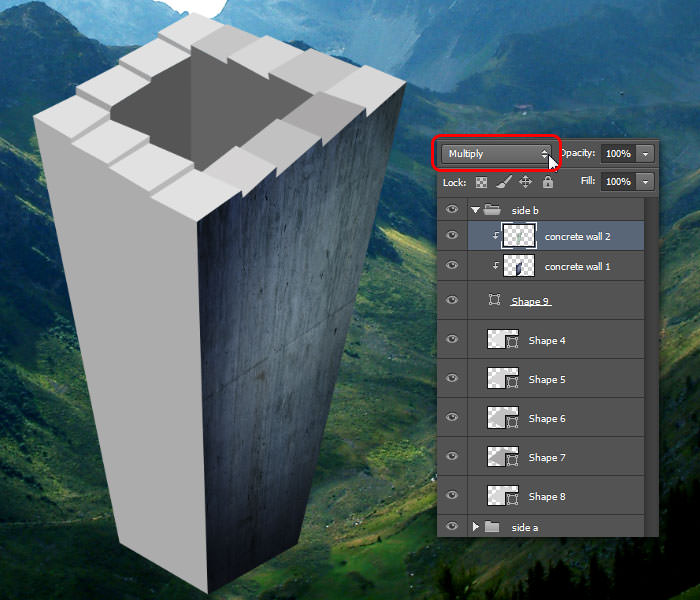
Task: Select the 'concrete wall 1' layer name
Action: 577,267
